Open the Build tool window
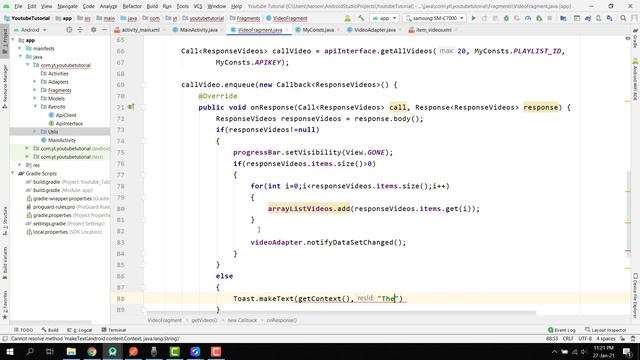The image size is (640, 360). tap(50, 330)
